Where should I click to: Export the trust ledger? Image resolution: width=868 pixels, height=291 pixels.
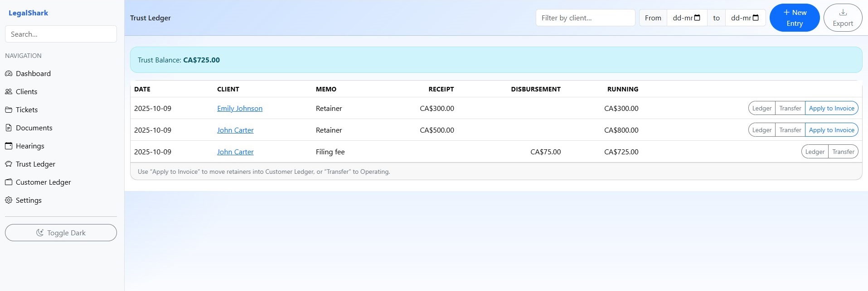click(843, 18)
